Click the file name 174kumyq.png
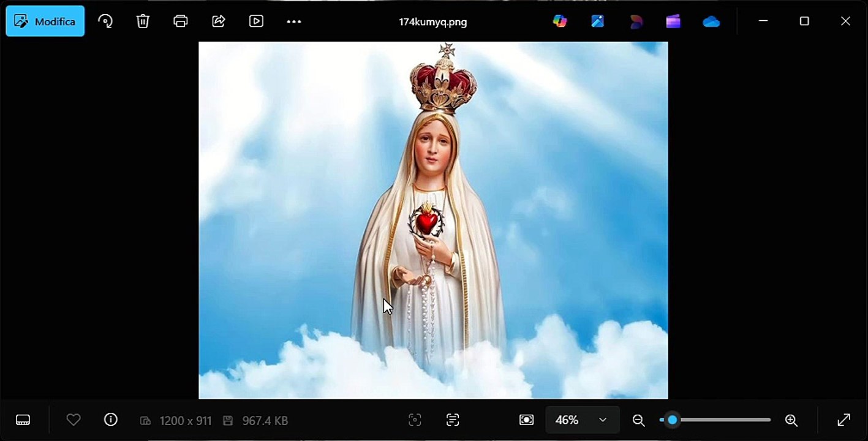The width and height of the screenshot is (868, 441). [x=433, y=22]
